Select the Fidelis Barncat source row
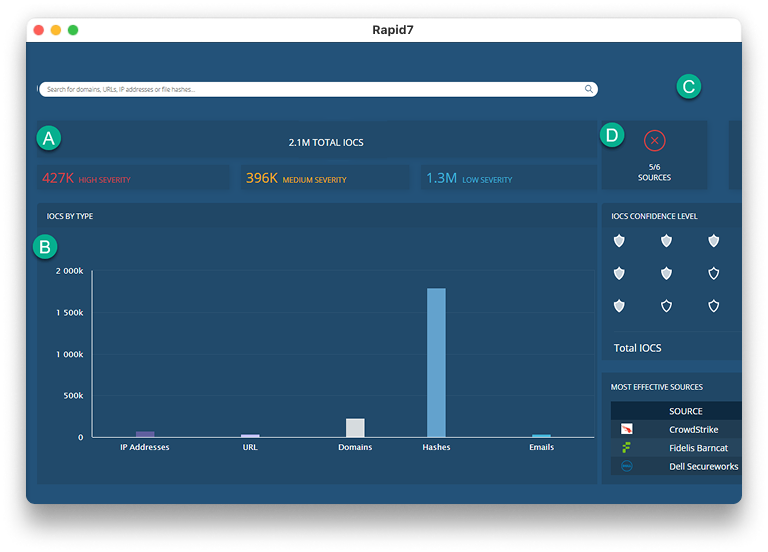Screen dimensions: 768x552 [x=676, y=448]
